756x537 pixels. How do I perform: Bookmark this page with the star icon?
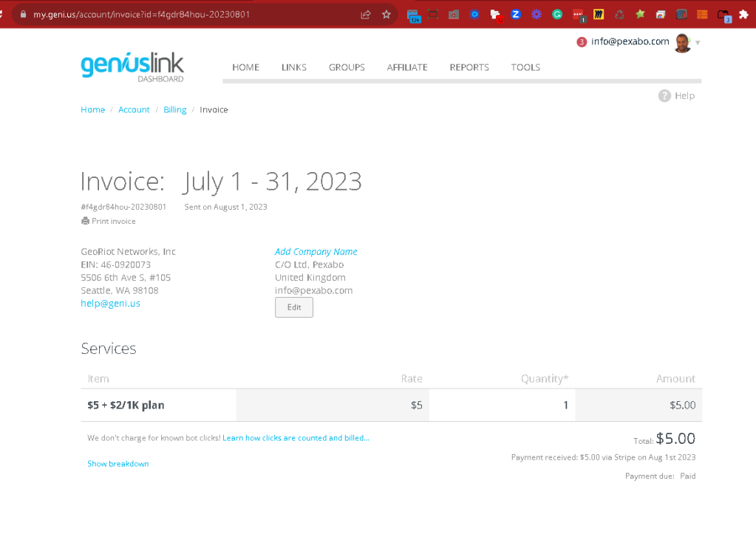[386, 15]
